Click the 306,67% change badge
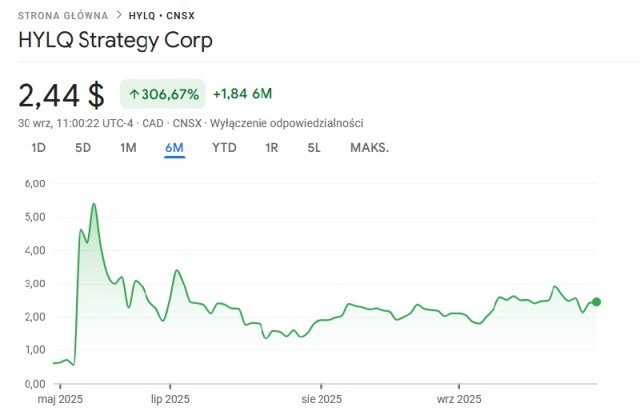This screenshot has height=415, width=640. pos(162,94)
